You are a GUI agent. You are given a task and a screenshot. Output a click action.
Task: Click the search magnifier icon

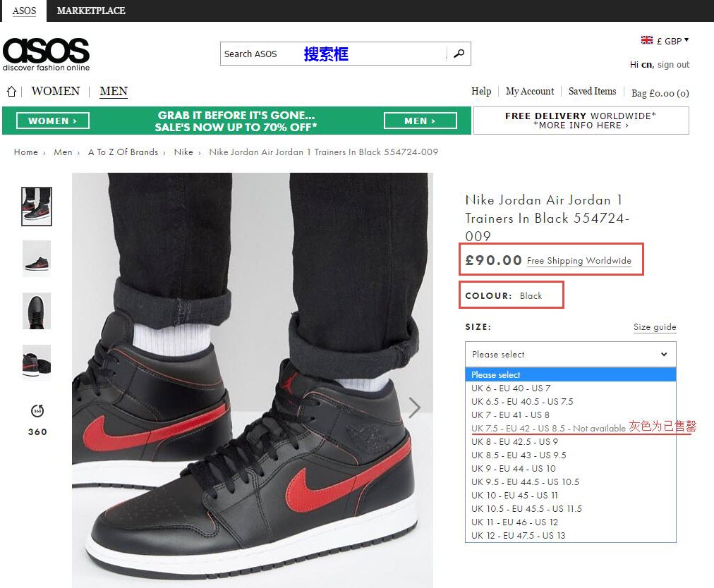tap(459, 54)
